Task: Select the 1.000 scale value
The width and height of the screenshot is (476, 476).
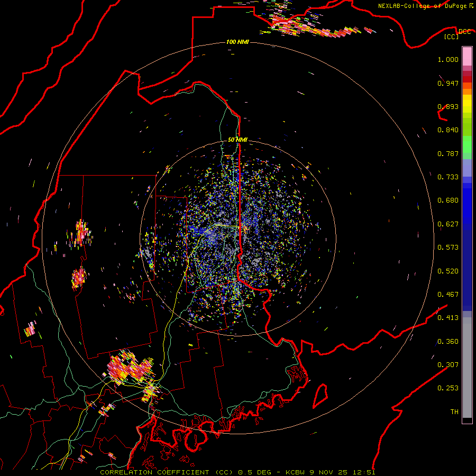Action: pyautogui.click(x=448, y=60)
